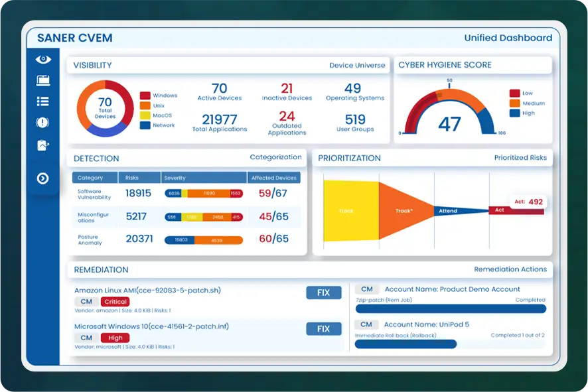The height and width of the screenshot is (392, 588).
Task: Toggle the Unix legend entry
Action: coord(159,105)
